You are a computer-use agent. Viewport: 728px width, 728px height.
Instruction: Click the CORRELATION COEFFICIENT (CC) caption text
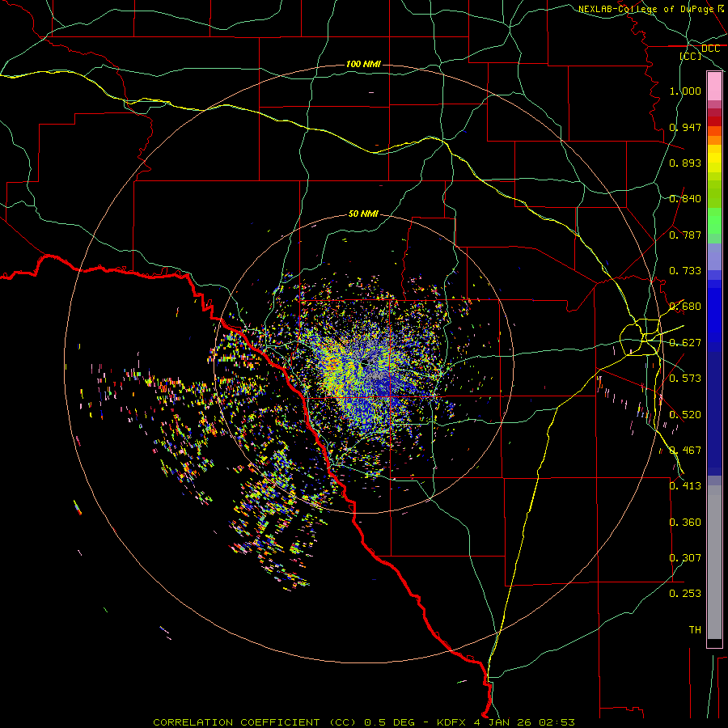(x=255, y=722)
